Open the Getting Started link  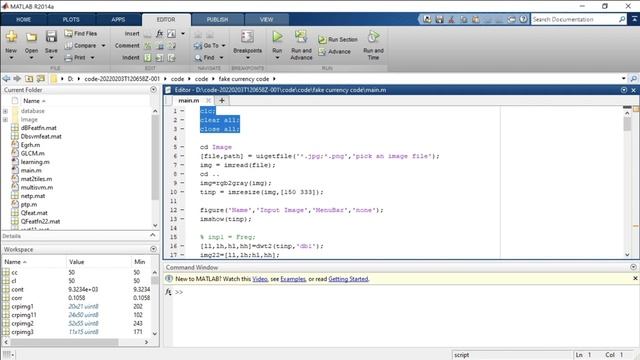348,279
